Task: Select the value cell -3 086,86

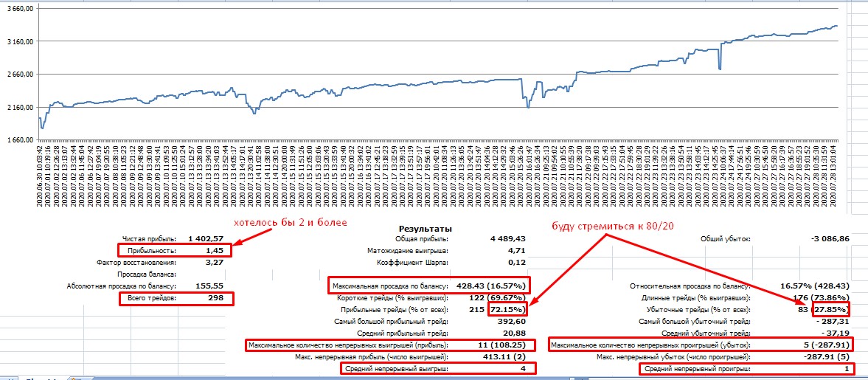Action: tap(828, 239)
